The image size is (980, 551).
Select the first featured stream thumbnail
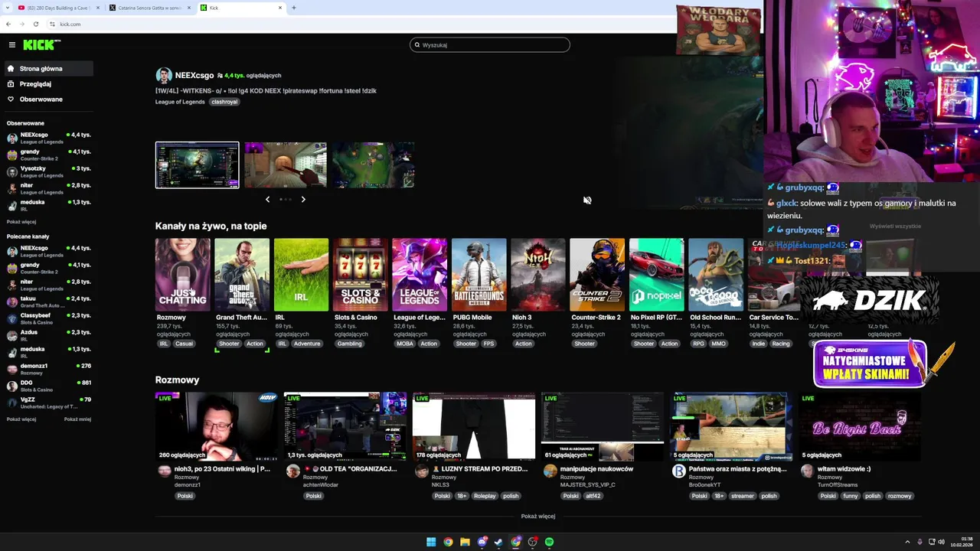tap(198, 165)
